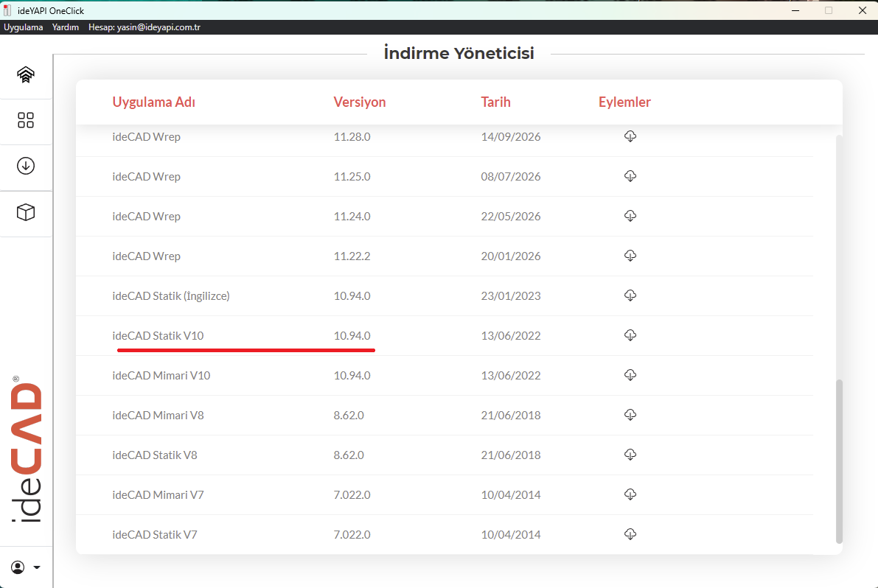This screenshot has width=878, height=588.
Task: Click the date 14/09/2026
Action: coord(511,136)
